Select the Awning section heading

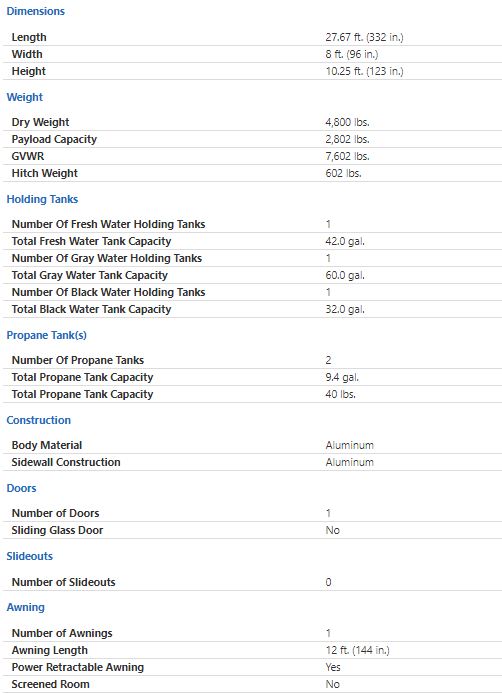pyautogui.click(x=25, y=607)
